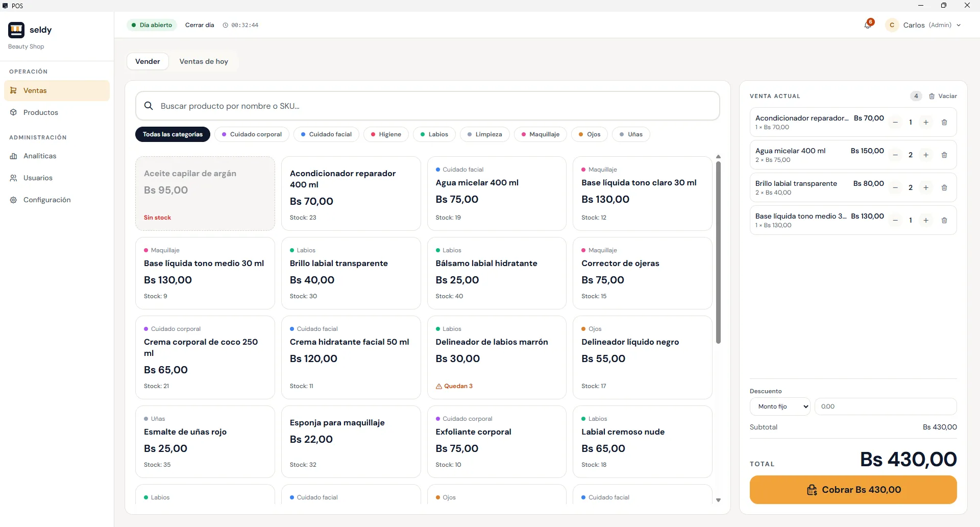Select the Vender tab
Screen dimensions: 980x527
148,61
